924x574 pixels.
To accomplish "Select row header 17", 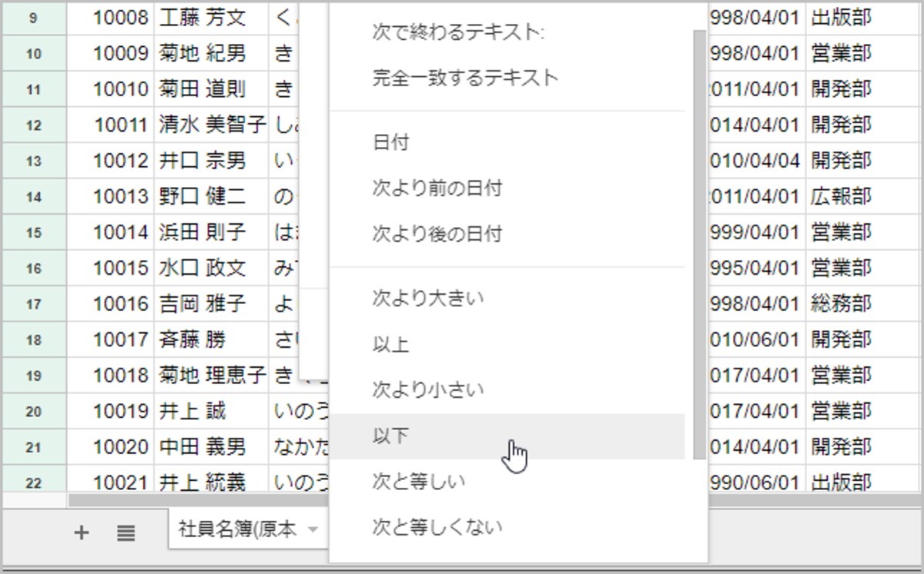I will [34, 304].
